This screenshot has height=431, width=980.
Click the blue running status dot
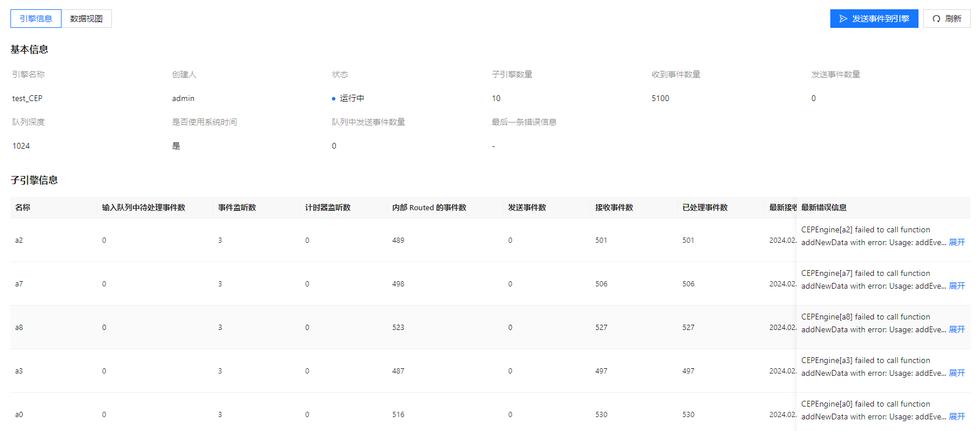coord(334,99)
